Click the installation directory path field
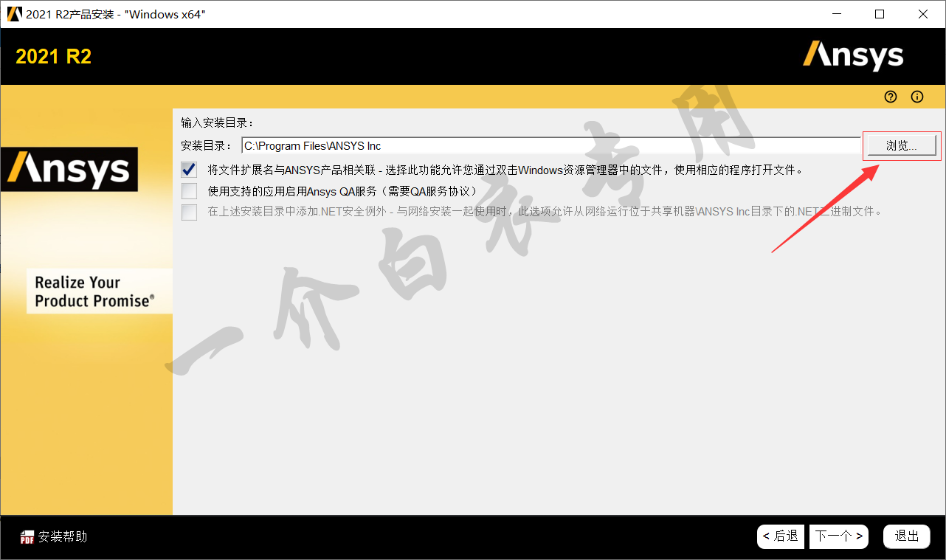Image resolution: width=946 pixels, height=560 pixels. click(550, 146)
